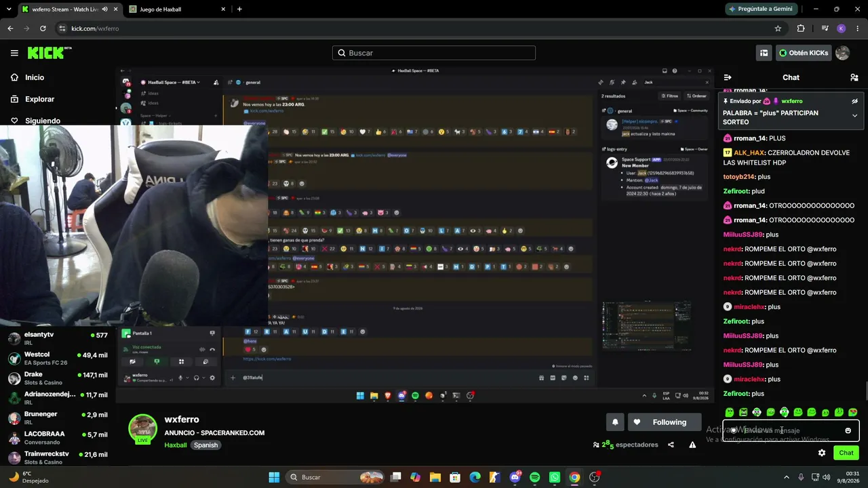Open the Chrome three-dot menu
Image resolution: width=868 pixels, height=488 pixels.
pyautogui.click(x=856, y=28)
